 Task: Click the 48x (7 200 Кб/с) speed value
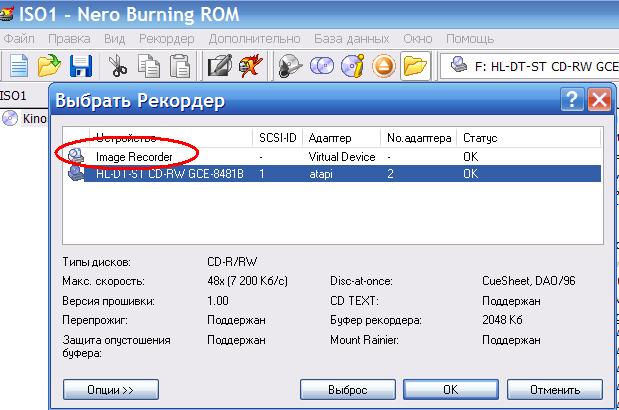pos(248,281)
